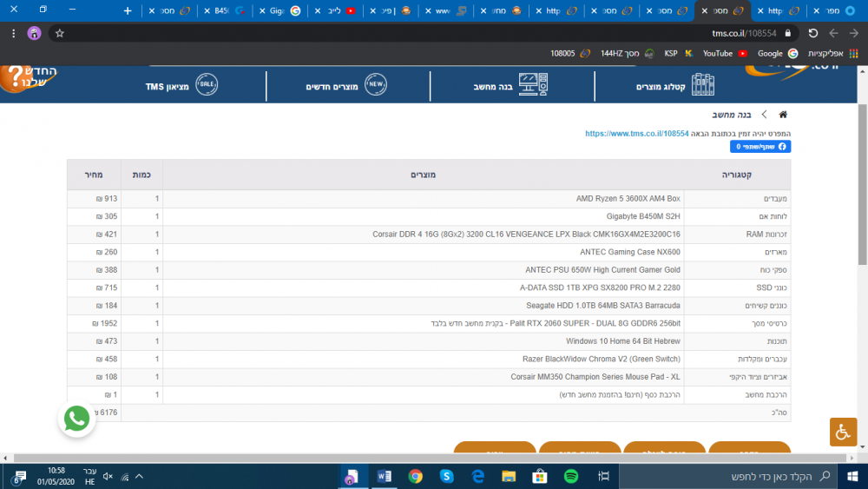
Task: Click the Windows taskbar search box
Action: tap(728, 476)
